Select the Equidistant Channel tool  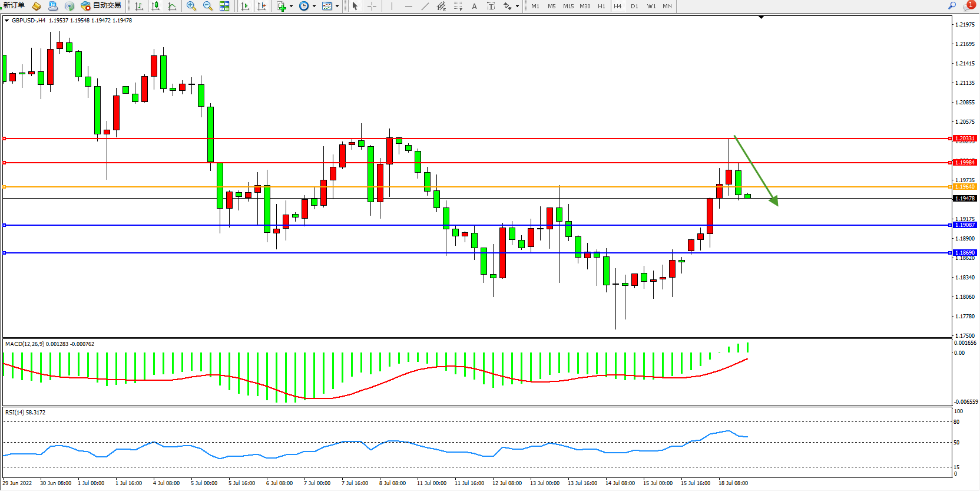(441, 6)
